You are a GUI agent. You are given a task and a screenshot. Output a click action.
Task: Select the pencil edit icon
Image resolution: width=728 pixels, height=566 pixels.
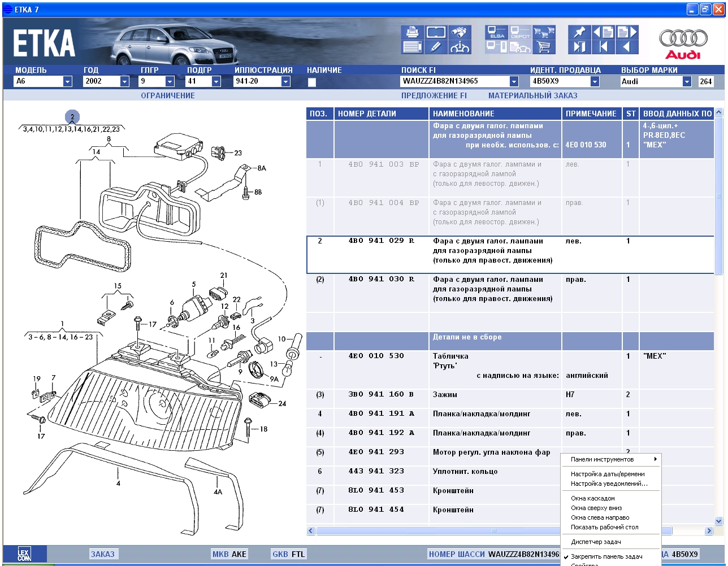(436, 47)
